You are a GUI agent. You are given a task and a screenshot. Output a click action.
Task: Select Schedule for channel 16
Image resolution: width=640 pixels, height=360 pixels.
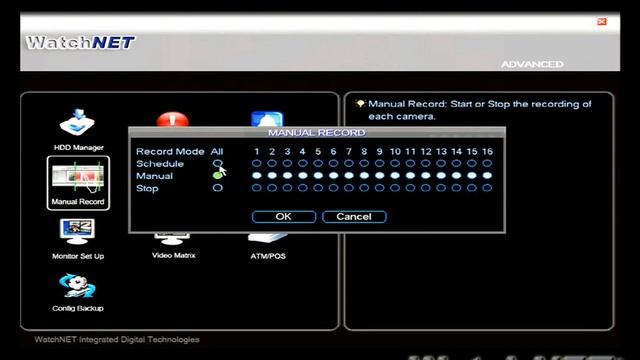(x=487, y=163)
